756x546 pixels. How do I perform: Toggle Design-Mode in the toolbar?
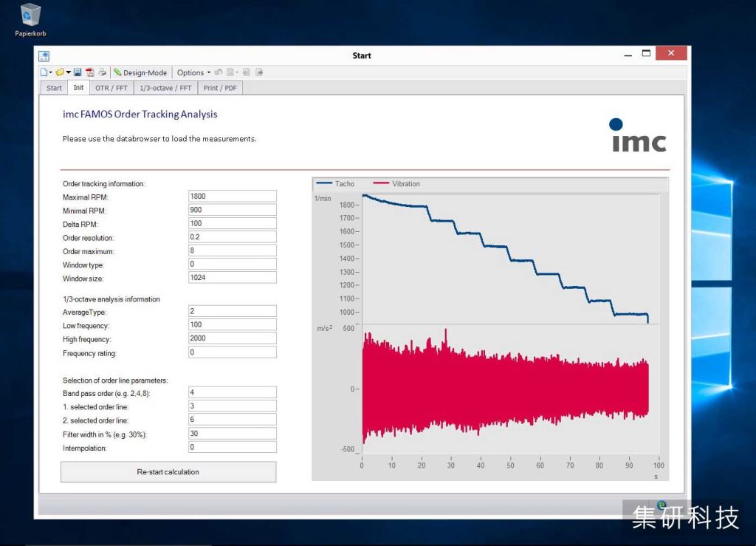click(x=140, y=72)
